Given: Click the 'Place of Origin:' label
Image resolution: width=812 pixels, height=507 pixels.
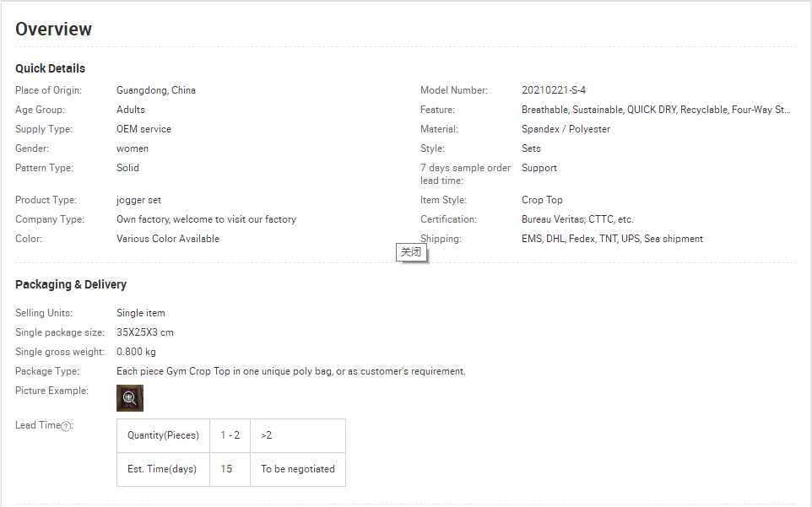Looking at the screenshot, I should [x=49, y=90].
